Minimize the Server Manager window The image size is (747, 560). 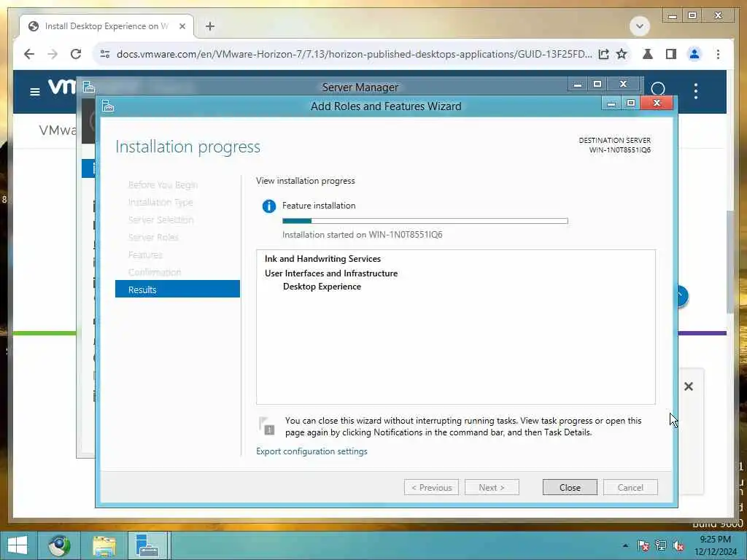578,85
